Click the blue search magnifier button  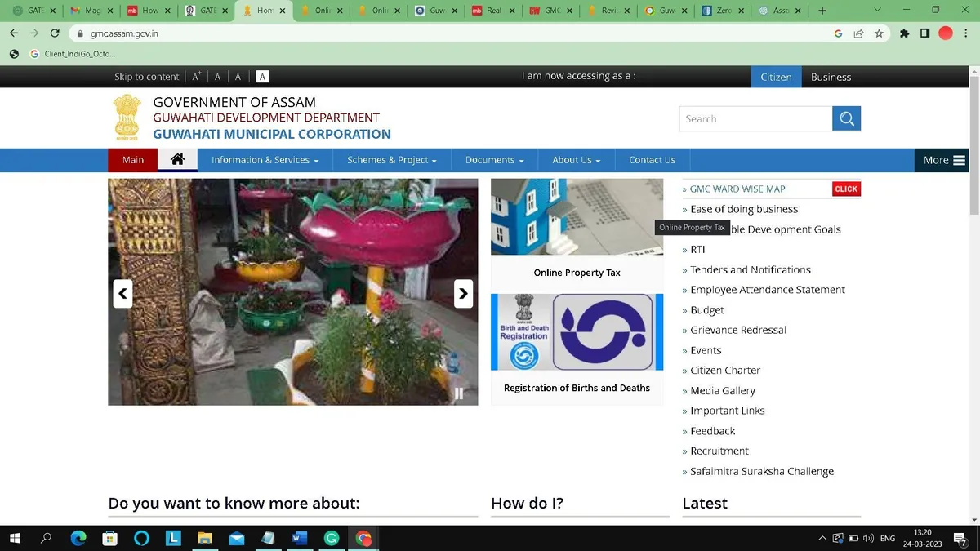846,118
